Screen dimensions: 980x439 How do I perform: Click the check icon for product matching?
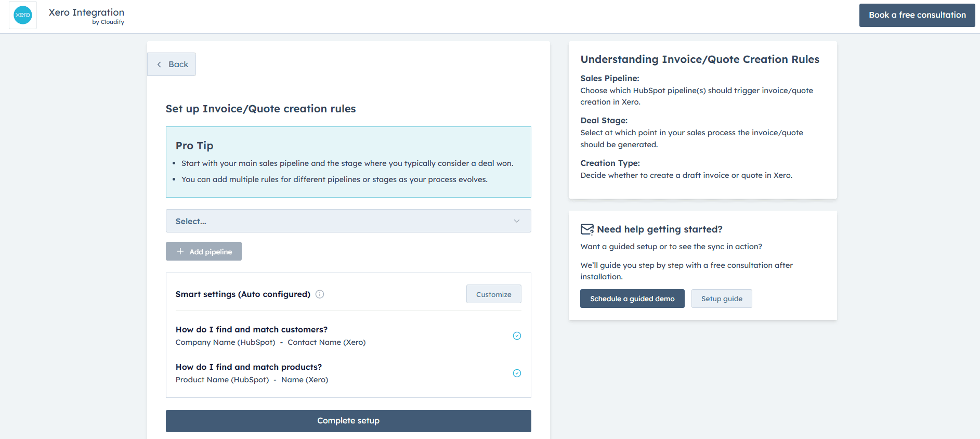517,373
